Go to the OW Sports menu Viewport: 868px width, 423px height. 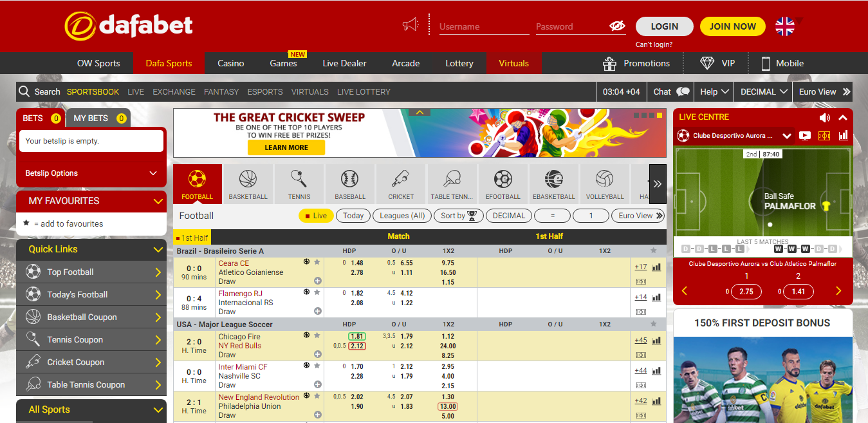pyautogui.click(x=98, y=63)
